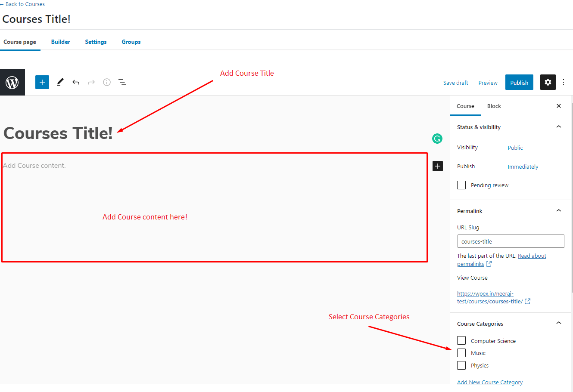Enable the Pending review checkbox
This screenshot has height=392, width=573.
461,185
